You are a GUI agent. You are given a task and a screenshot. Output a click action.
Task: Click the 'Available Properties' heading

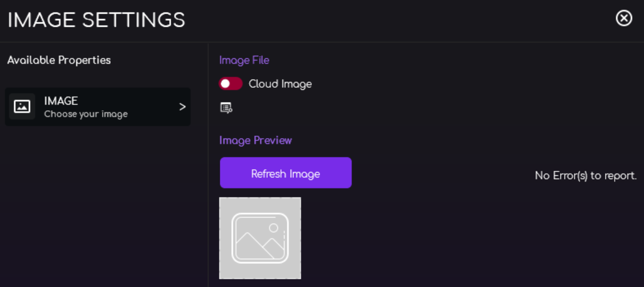coord(59,61)
